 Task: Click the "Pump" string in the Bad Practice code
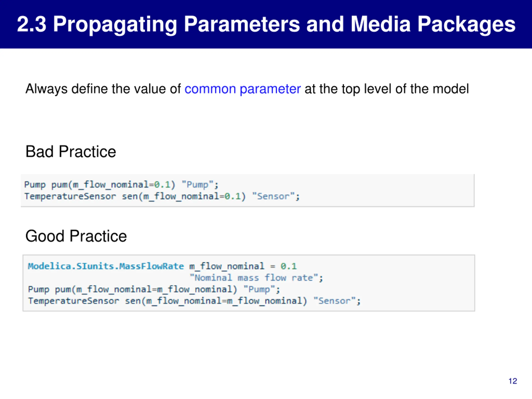coord(198,185)
